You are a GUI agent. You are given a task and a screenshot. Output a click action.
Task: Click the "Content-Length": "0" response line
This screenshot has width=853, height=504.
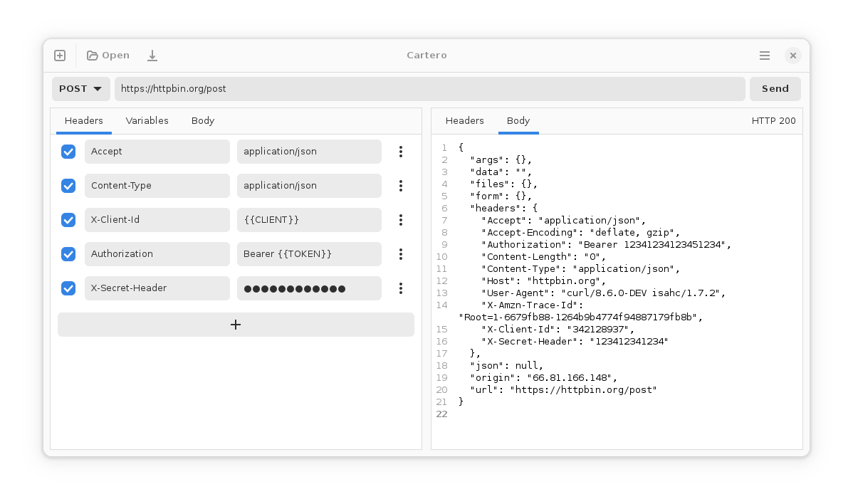(543, 256)
